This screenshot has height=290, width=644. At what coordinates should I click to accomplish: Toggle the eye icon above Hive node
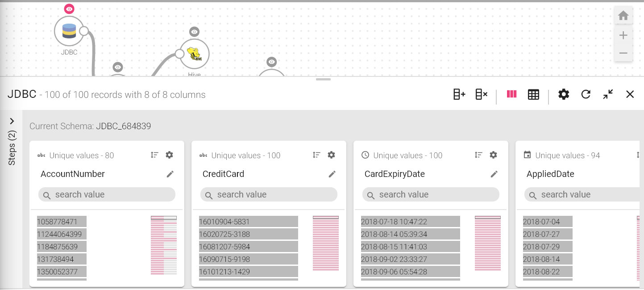[x=194, y=32]
